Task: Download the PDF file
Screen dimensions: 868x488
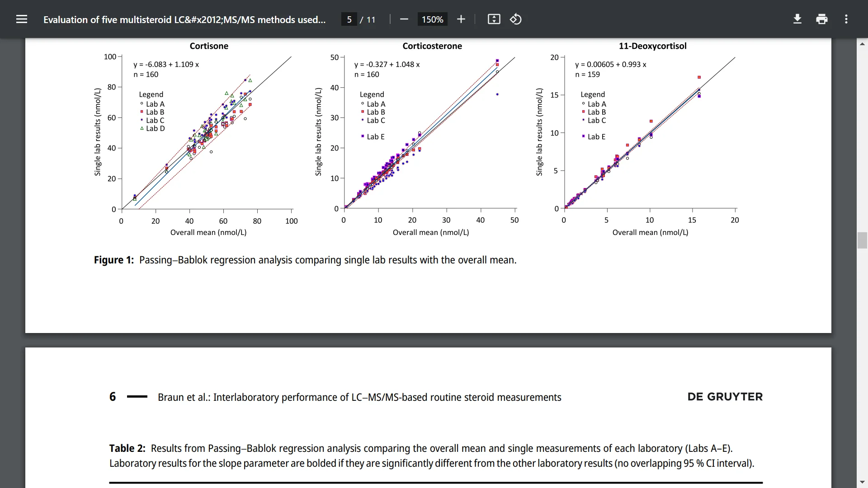Action: click(x=797, y=19)
